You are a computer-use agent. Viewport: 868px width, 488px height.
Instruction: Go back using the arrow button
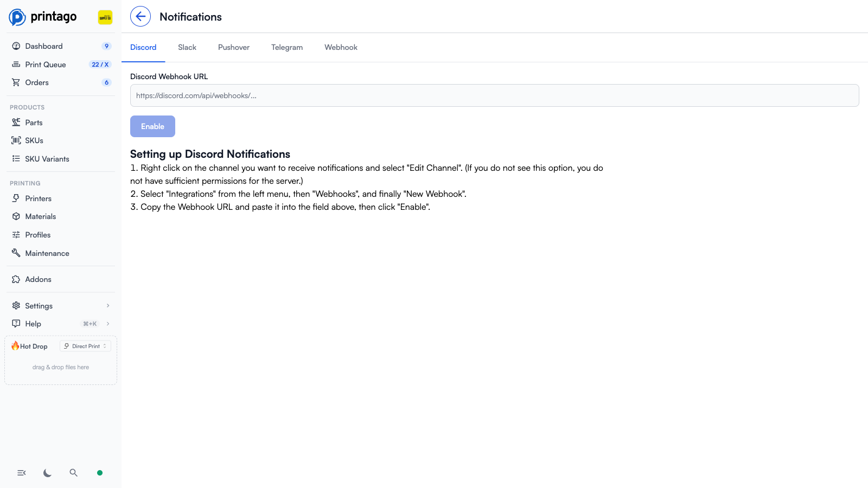141,16
